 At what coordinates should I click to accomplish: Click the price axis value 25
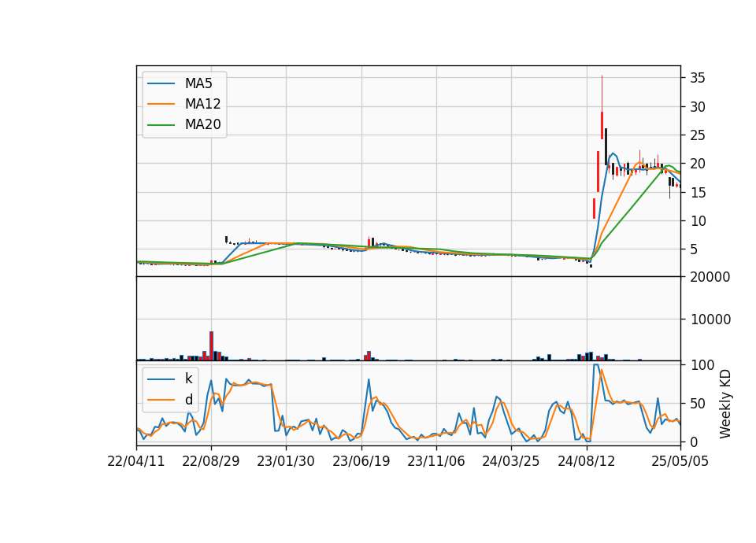point(698,135)
